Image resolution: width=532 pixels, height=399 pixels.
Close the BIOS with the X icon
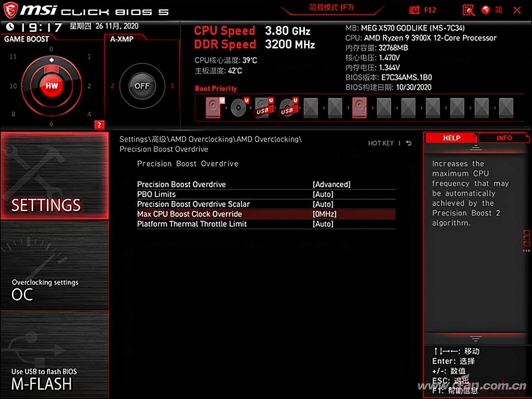click(517, 10)
